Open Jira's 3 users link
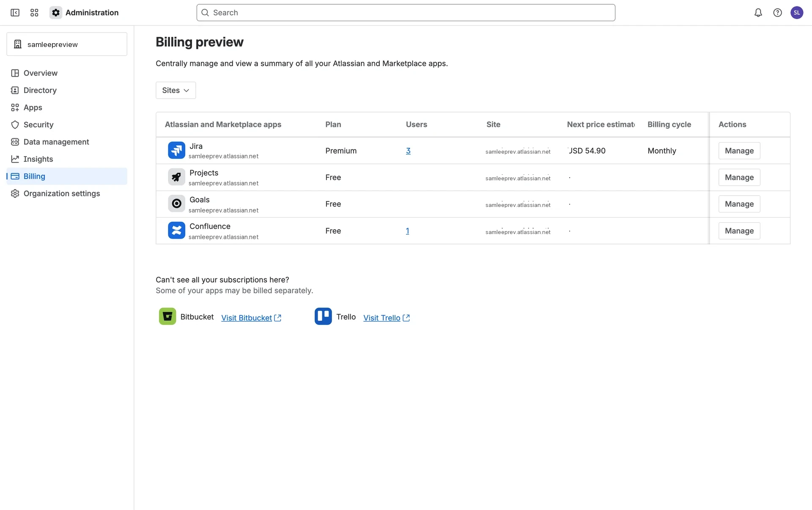This screenshot has width=812, height=510. (x=408, y=151)
